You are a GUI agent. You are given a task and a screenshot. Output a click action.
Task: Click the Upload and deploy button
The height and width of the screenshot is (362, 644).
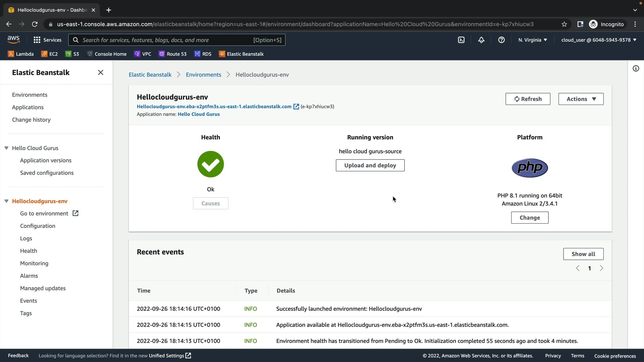(370, 165)
